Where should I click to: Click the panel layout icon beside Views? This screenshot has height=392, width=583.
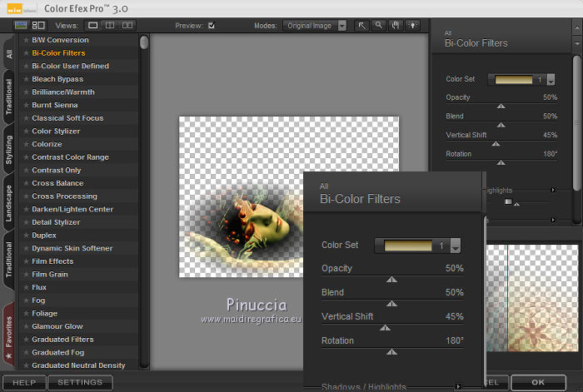[x=38, y=25]
